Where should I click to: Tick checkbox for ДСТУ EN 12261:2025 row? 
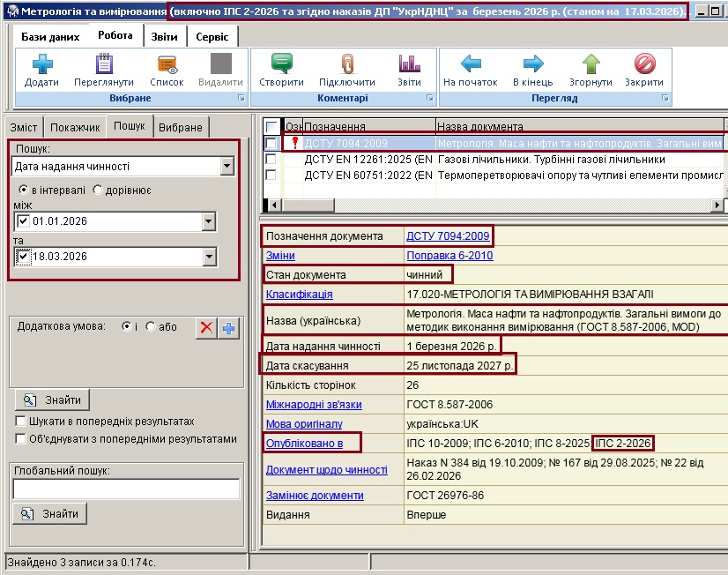pos(271,160)
